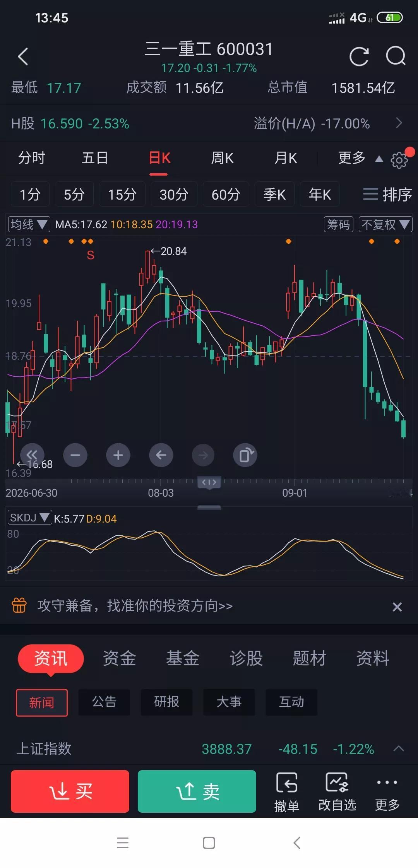Viewport: 418px width, 868px height.
Task: Select the 大事 sub-tab
Action: pyautogui.click(x=229, y=702)
